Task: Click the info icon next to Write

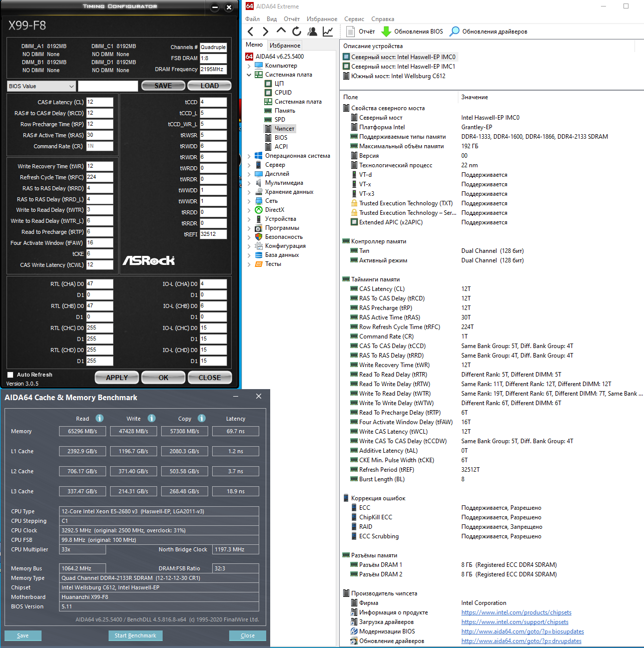Action: coord(152,418)
